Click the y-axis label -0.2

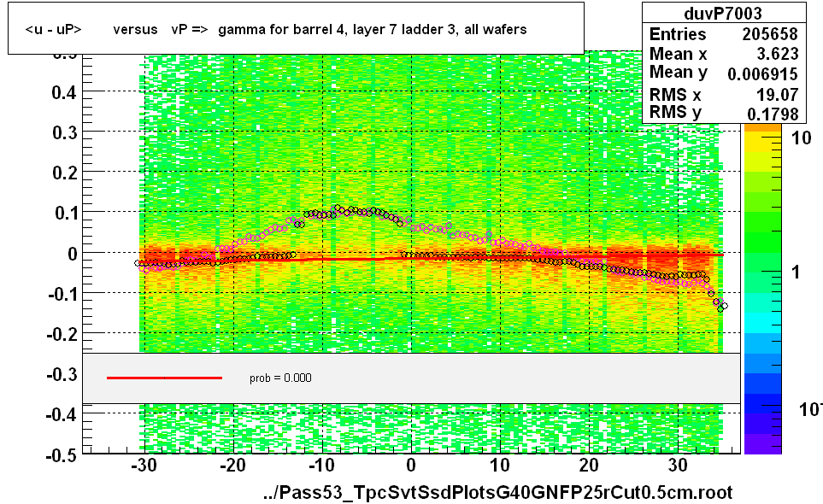point(62,334)
